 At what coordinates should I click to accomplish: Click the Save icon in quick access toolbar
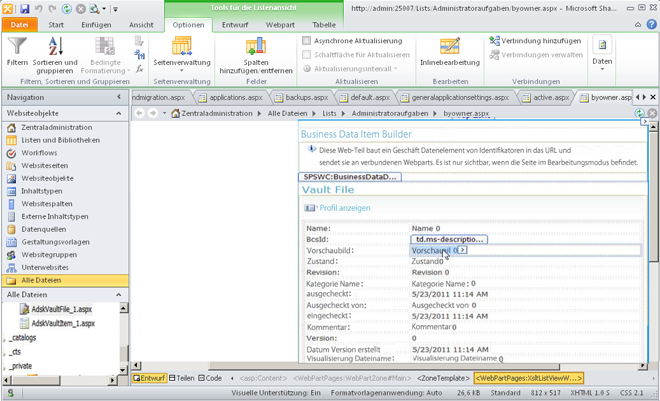pos(24,8)
